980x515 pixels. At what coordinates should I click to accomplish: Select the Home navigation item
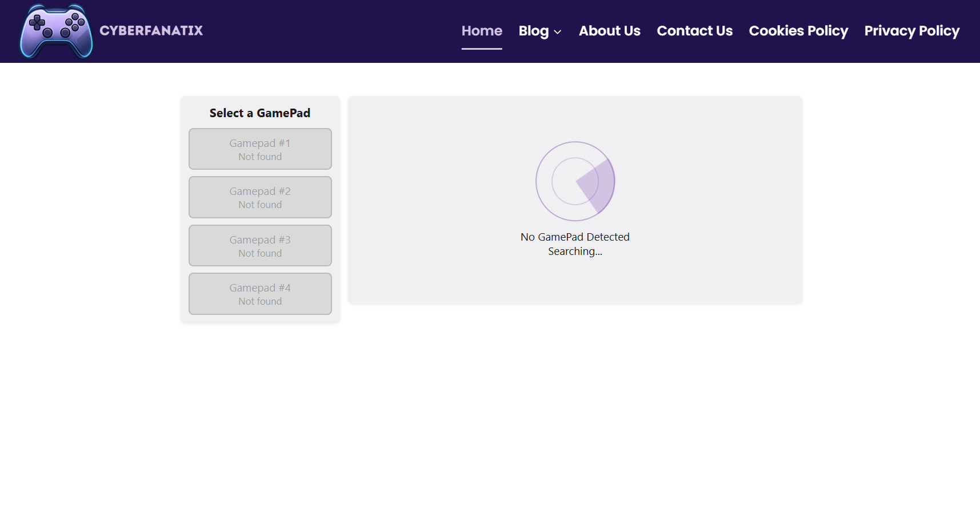click(x=482, y=31)
